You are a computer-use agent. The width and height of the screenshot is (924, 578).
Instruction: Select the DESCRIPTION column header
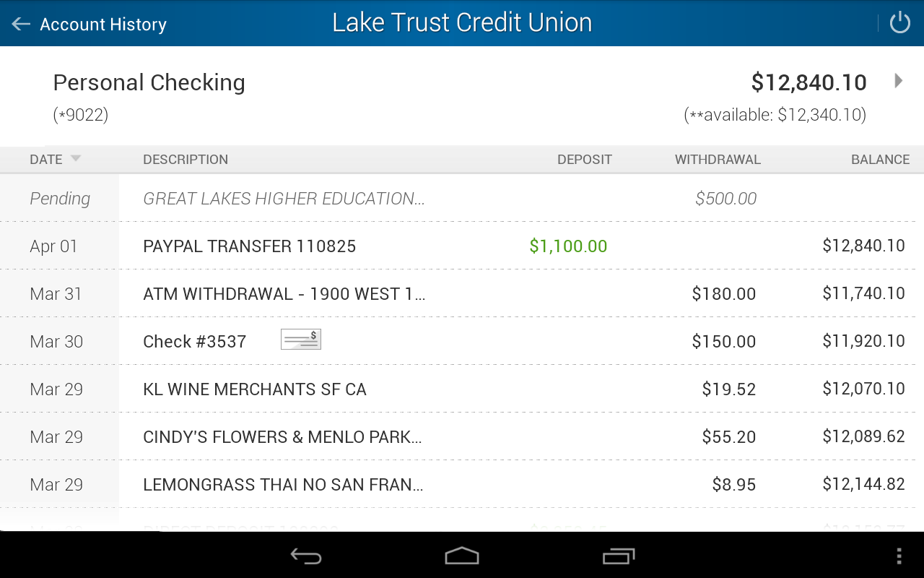(x=186, y=159)
